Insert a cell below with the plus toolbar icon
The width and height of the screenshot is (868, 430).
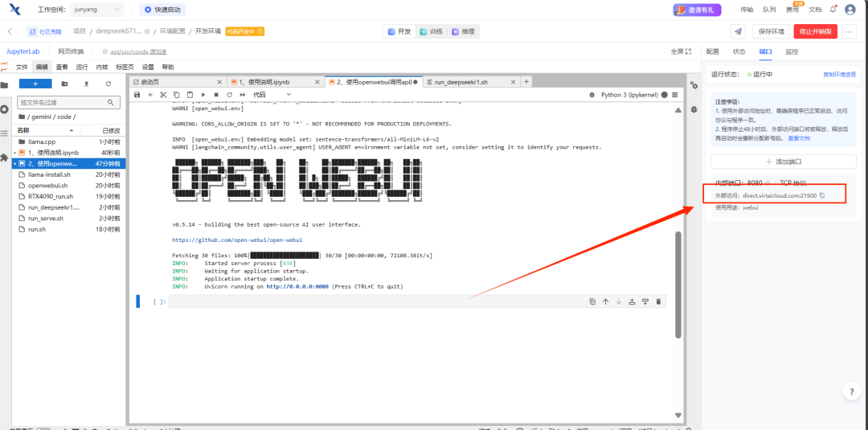[x=150, y=95]
